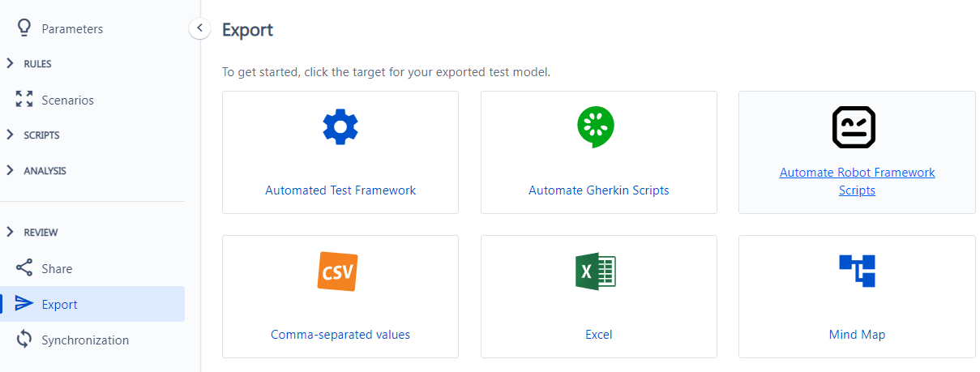Screen dimensions: 980x372
Task: Click the blue gear Automated Test Framework icon
Action: coord(340,127)
